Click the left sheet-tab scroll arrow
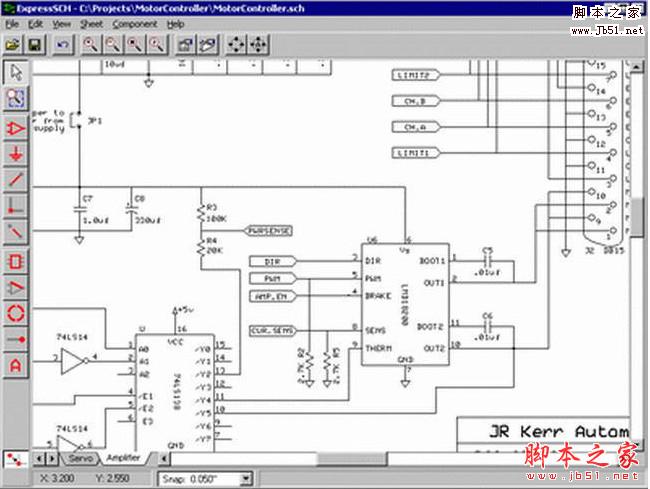This screenshot has height=489, width=650. coord(39,458)
